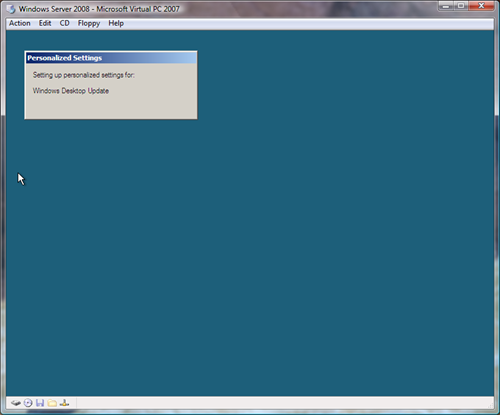Open the Floppy menu
Image resolution: width=500 pixels, height=415 pixels.
89,24
